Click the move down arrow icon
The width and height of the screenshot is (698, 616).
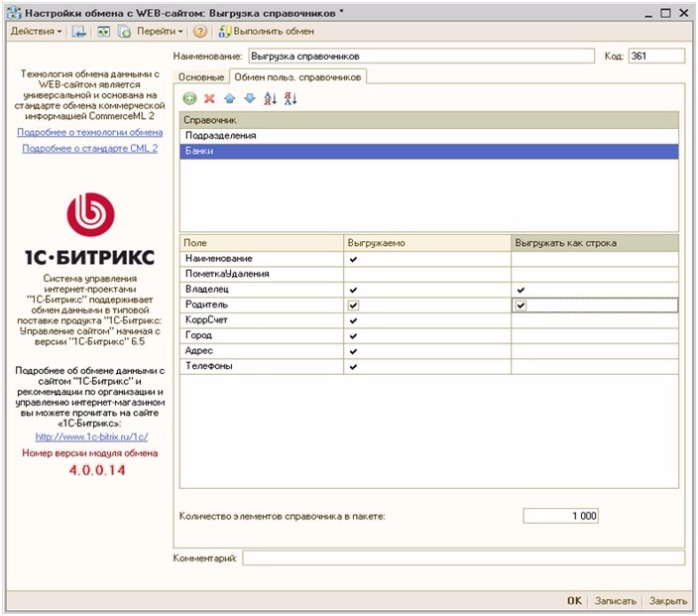pyautogui.click(x=249, y=98)
